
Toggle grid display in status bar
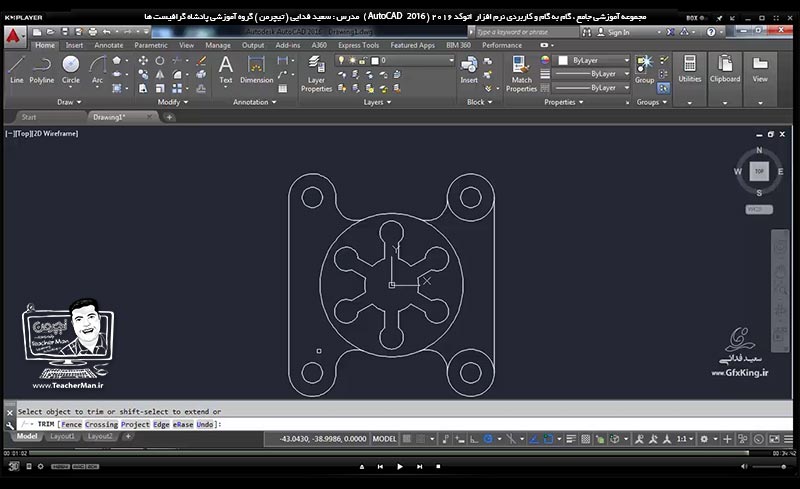[x=407, y=439]
